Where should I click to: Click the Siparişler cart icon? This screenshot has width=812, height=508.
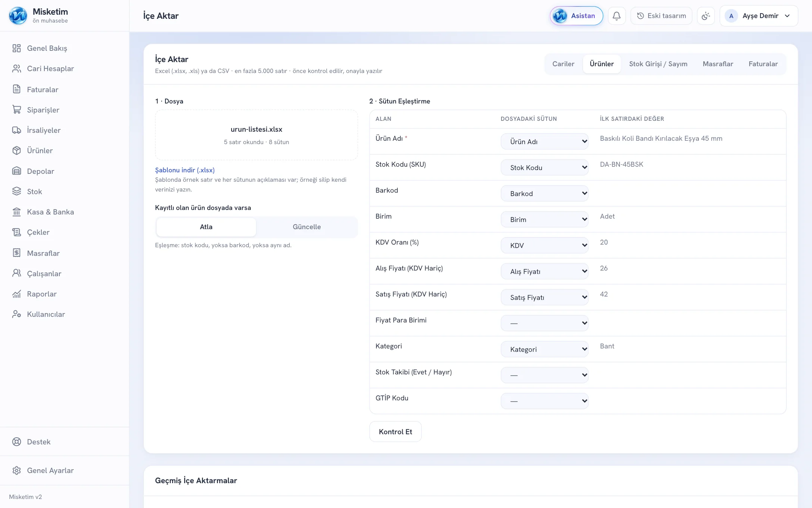17,110
